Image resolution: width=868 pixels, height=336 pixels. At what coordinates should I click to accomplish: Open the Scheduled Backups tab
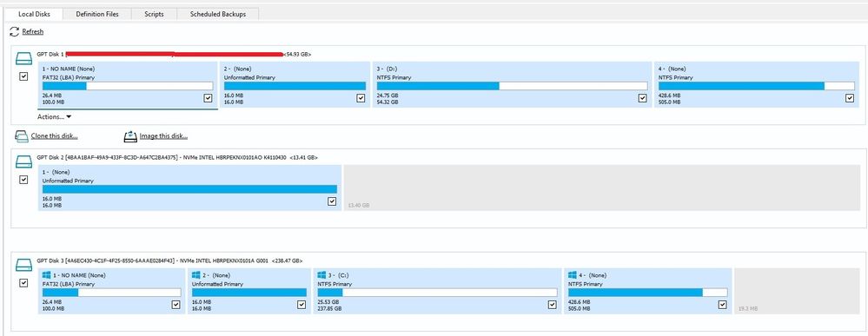click(x=217, y=14)
